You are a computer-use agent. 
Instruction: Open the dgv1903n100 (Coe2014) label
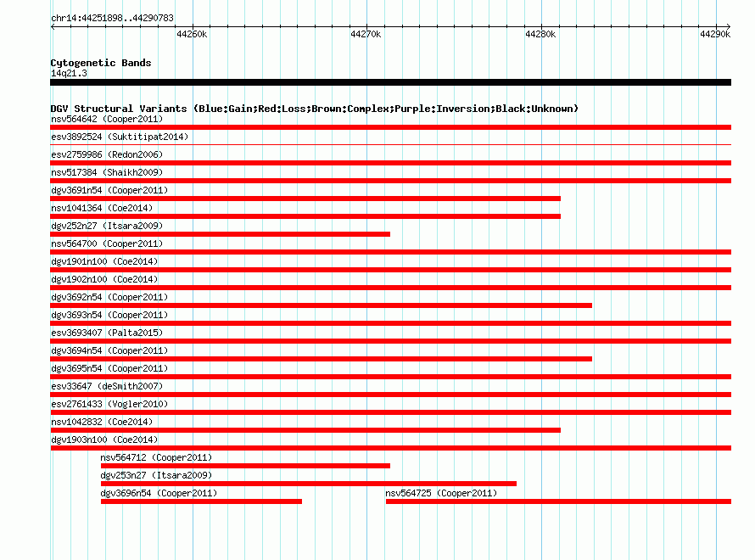coord(104,440)
